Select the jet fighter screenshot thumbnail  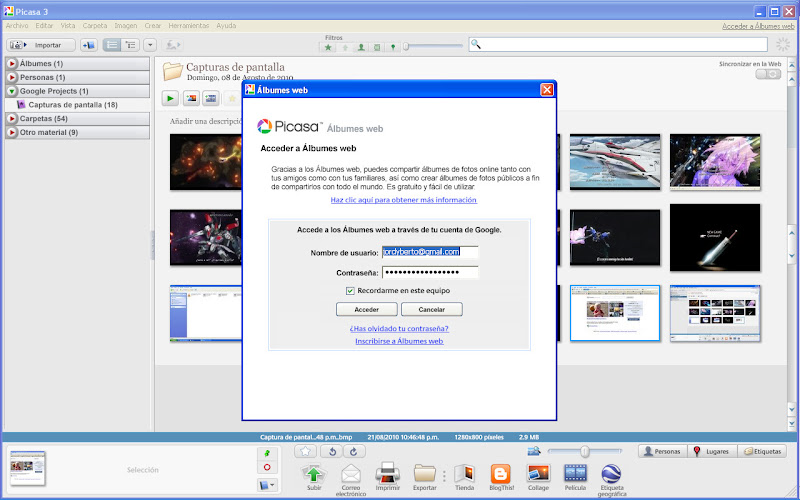pos(615,162)
